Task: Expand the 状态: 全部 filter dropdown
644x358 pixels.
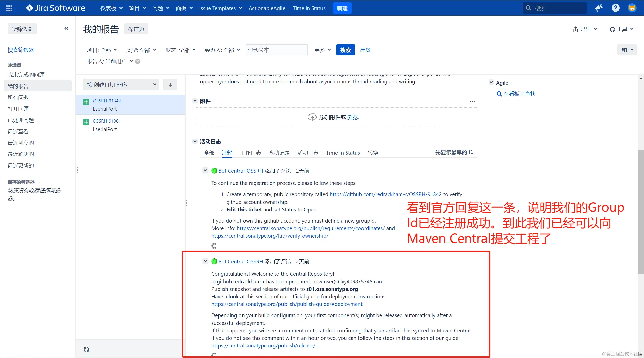Action: coord(180,50)
